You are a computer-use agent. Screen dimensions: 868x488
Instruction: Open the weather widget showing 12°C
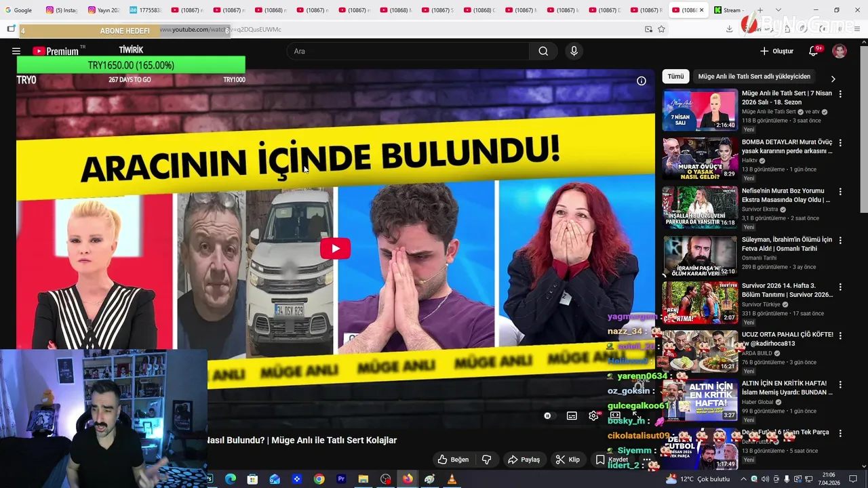point(698,479)
